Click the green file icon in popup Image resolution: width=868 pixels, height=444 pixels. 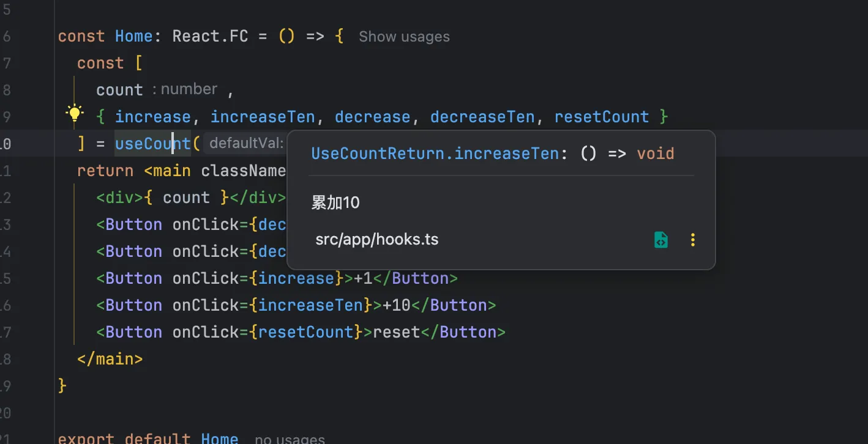[660, 240]
